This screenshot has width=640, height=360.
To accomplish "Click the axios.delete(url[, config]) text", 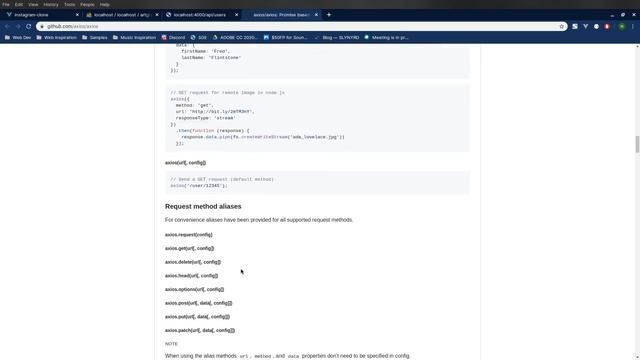I will click(x=193, y=262).
